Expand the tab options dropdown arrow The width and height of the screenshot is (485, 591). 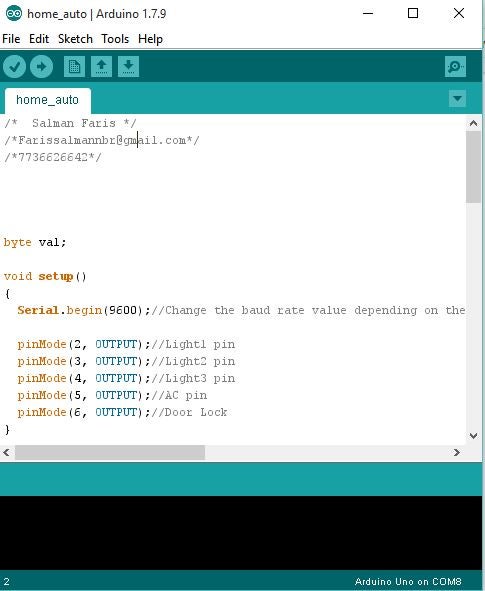pos(457,99)
